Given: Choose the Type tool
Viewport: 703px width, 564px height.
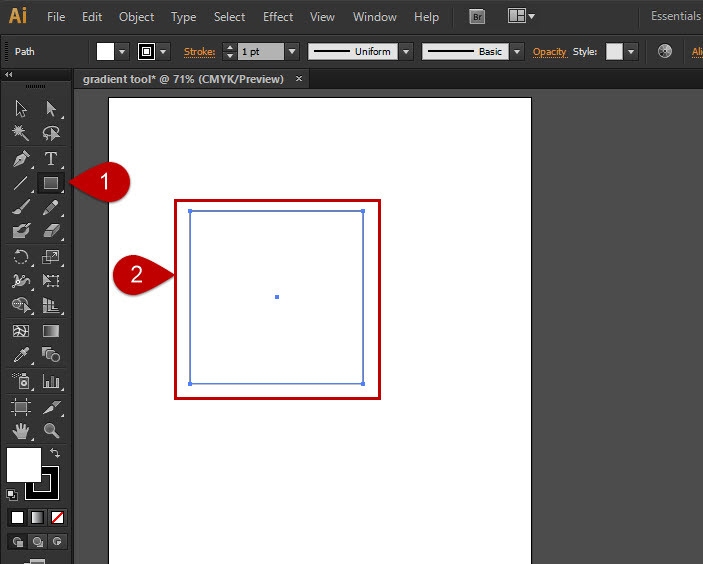Looking at the screenshot, I should coord(50,159).
